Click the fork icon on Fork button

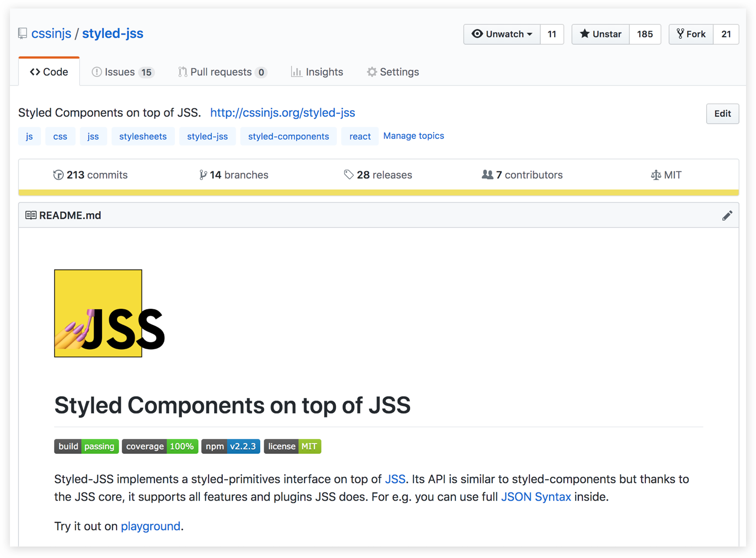680,34
